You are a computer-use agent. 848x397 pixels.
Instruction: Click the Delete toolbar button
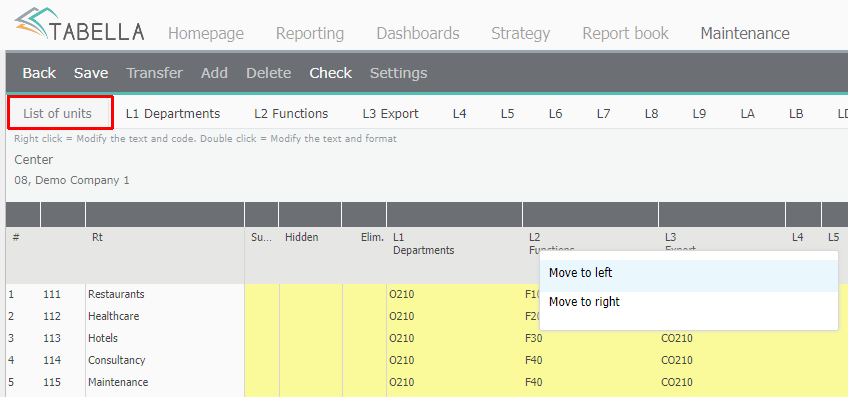tap(268, 73)
